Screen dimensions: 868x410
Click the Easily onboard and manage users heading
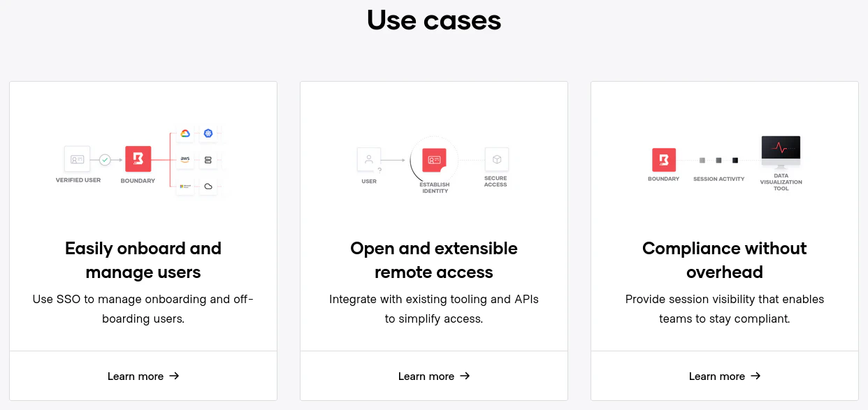tap(143, 260)
